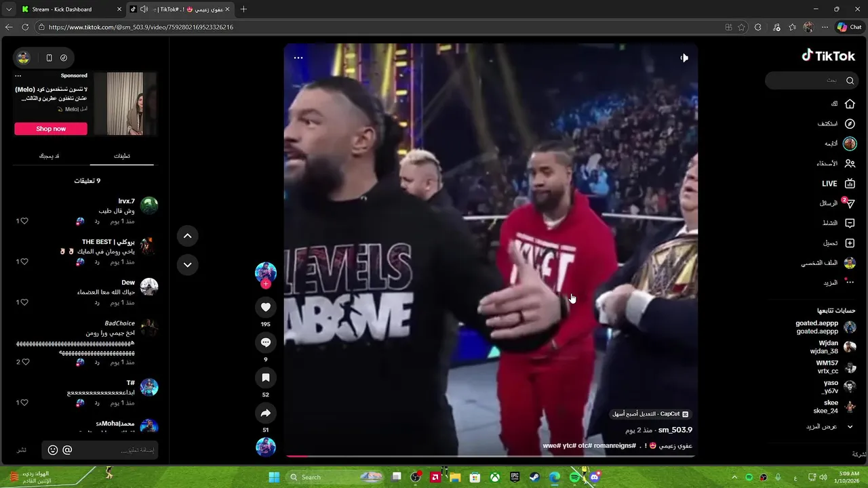The height and width of the screenshot is (488, 868).
Task: Open TikTok Home from sidebar
Action: (843, 104)
